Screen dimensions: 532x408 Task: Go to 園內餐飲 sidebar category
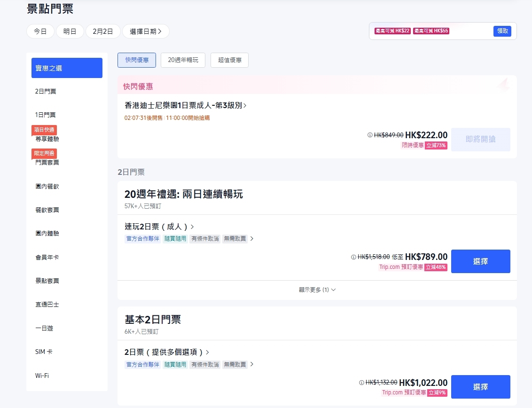click(47, 187)
